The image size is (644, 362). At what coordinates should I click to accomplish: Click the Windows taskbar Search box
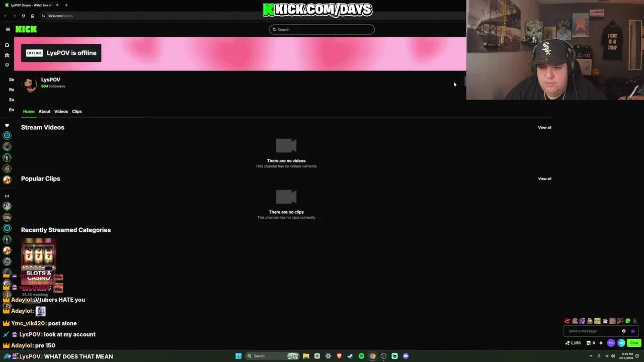(272, 356)
